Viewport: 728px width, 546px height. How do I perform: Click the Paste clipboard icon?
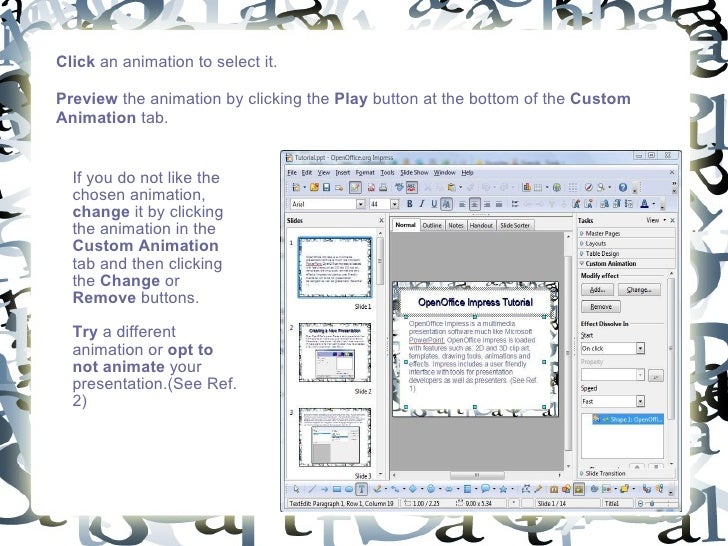point(451,188)
